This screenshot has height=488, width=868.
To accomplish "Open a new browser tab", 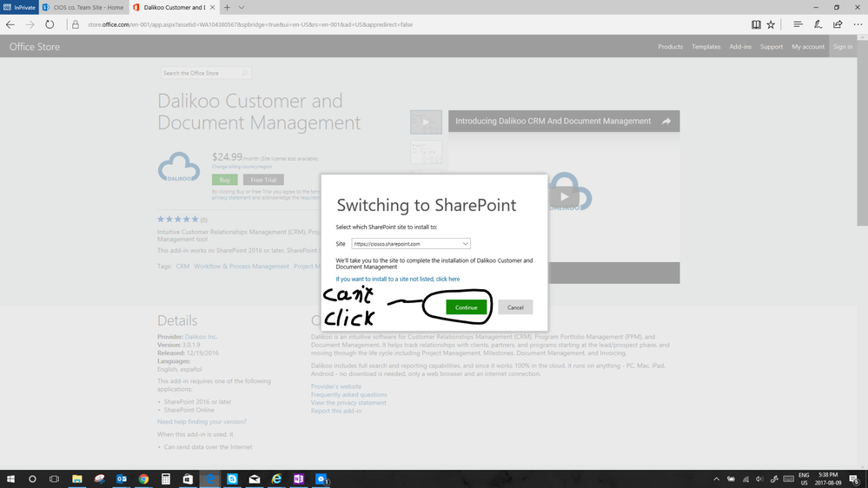I will pyautogui.click(x=227, y=7).
